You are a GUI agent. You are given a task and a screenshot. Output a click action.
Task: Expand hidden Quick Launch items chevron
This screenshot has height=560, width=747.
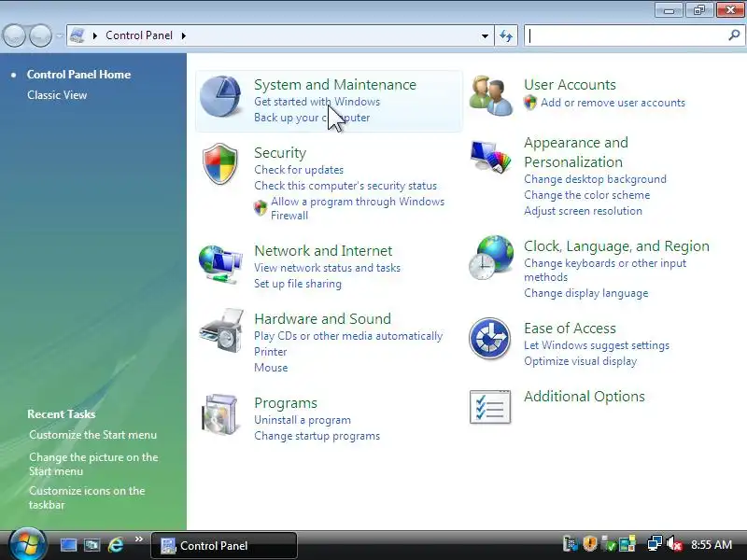(x=138, y=539)
